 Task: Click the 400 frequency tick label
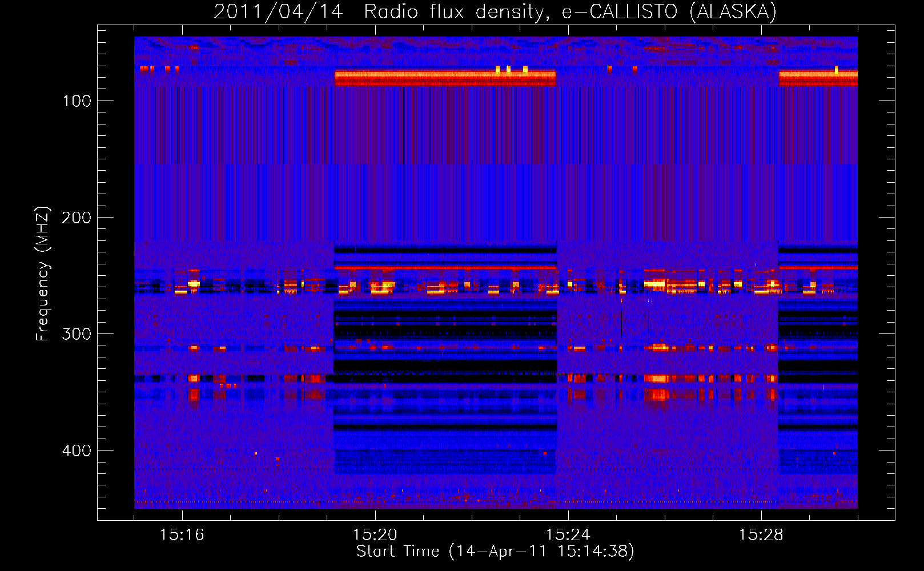tap(77, 451)
